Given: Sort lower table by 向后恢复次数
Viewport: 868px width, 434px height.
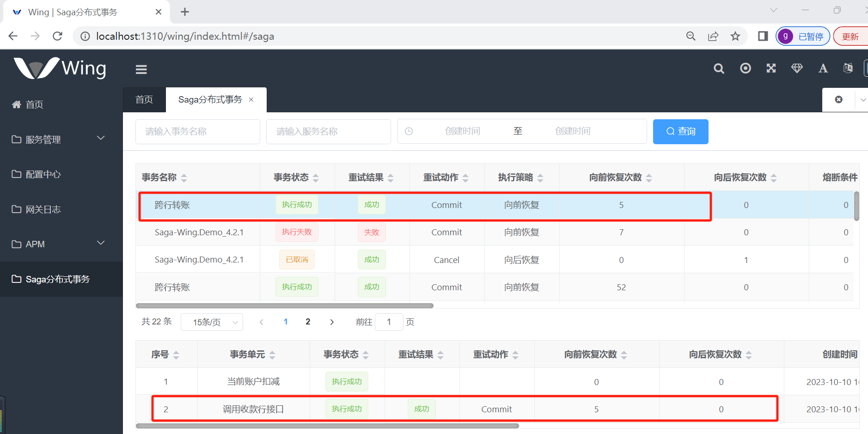Looking at the screenshot, I should coord(749,355).
